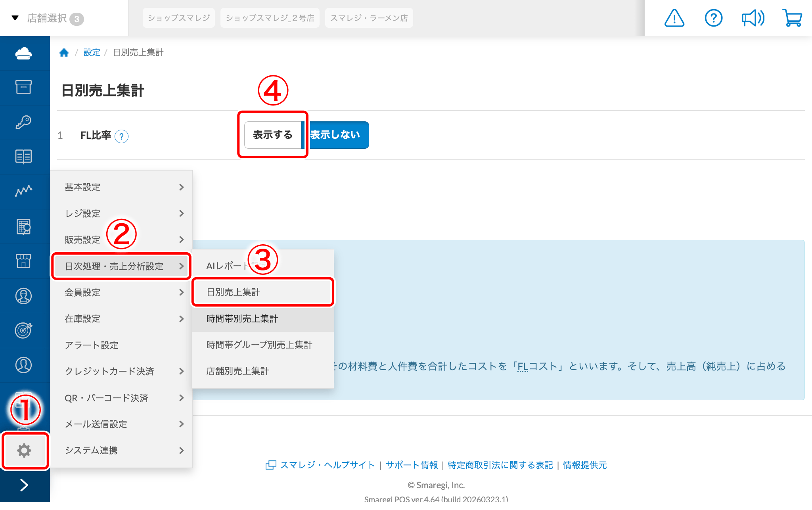Click the warning notifications icon at top right
Image resolution: width=812 pixels, height=510 pixels.
click(x=674, y=18)
